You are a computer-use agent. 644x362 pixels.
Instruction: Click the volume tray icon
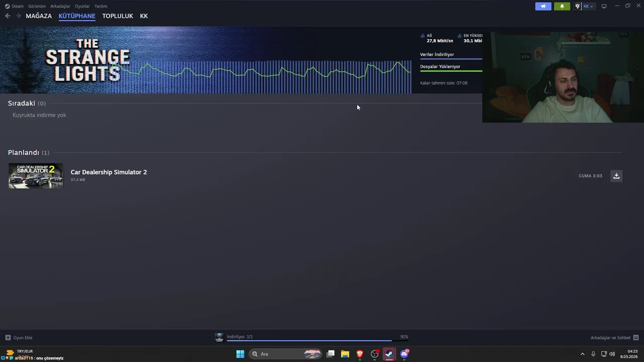(612, 354)
